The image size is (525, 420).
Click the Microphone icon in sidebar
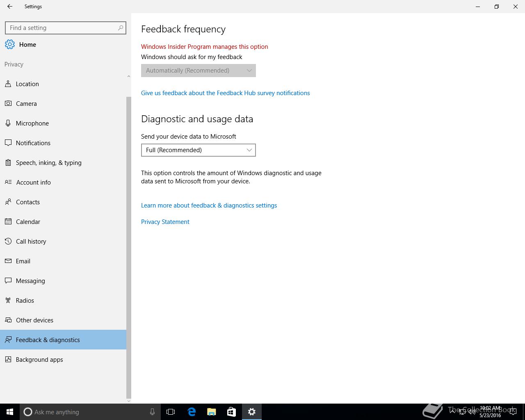tap(8, 123)
